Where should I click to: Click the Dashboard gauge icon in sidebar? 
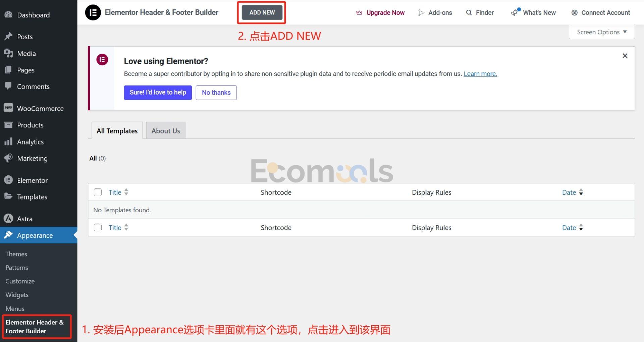(8, 15)
